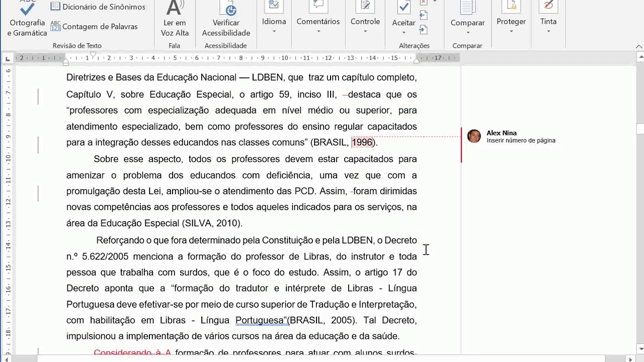This screenshot has height=362, width=644.
Task: Click the reject change red X icon
Action: click(424, 3)
